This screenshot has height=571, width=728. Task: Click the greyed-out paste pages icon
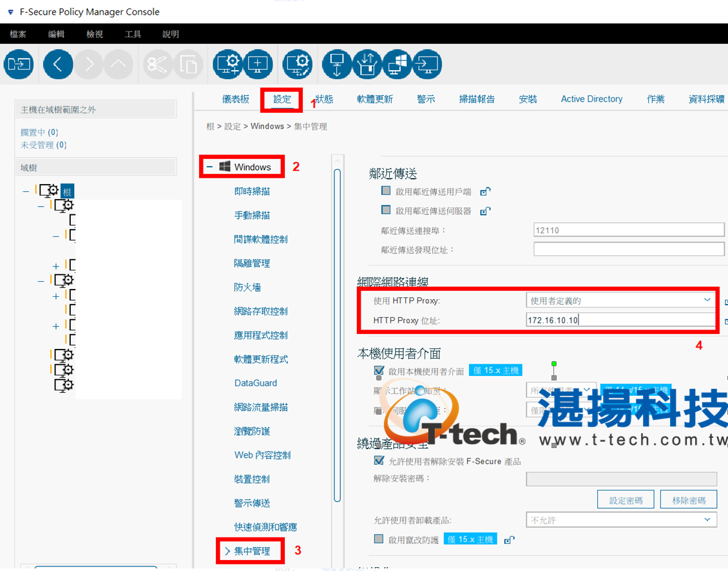(188, 64)
